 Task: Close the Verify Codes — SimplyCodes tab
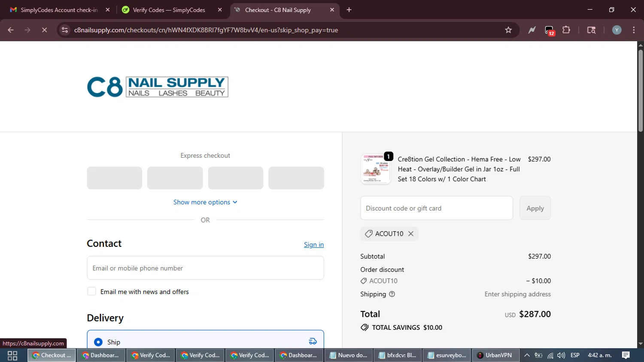[220, 10]
